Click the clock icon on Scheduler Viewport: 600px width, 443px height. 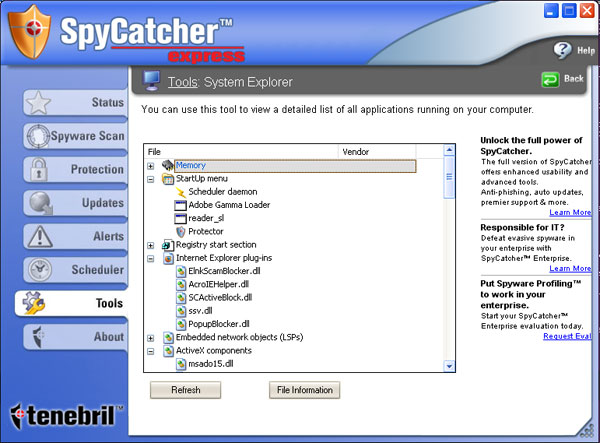pos(39,270)
